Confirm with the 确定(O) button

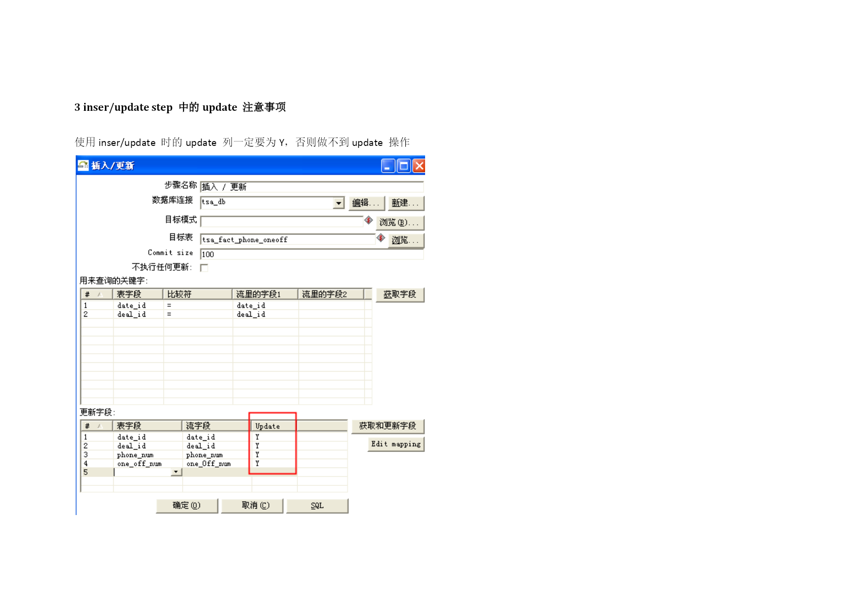187,506
